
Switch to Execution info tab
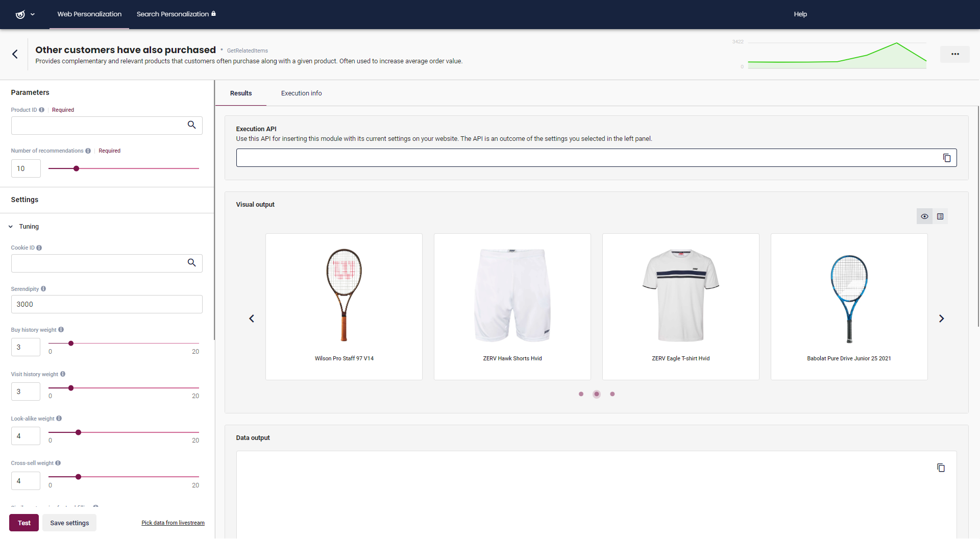[x=302, y=93]
